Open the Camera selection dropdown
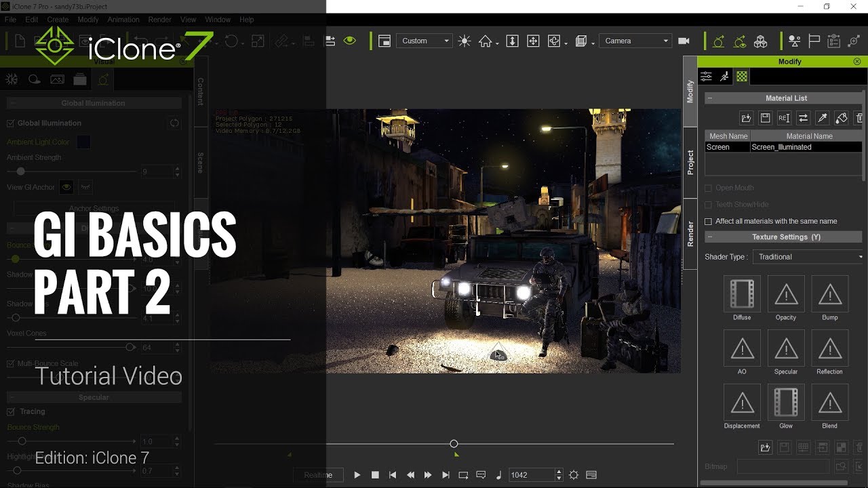The height and width of the screenshot is (488, 868). coord(635,41)
